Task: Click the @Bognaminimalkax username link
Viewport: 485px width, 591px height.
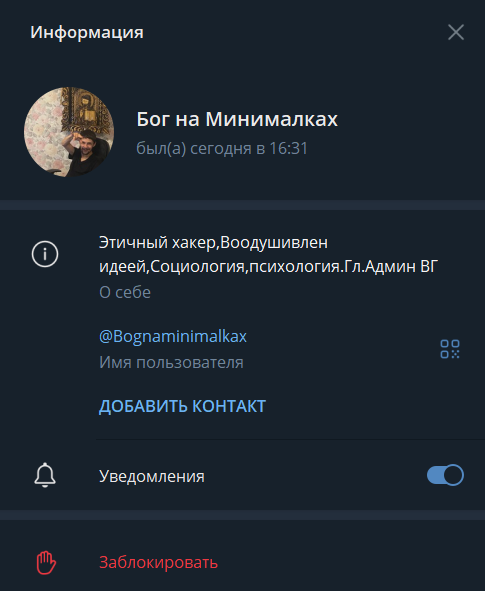Action: [173, 336]
